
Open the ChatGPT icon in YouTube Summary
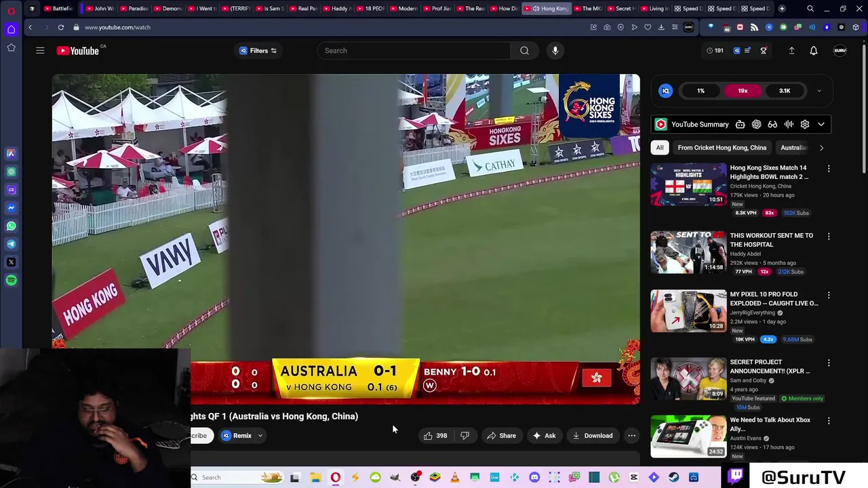(x=756, y=124)
